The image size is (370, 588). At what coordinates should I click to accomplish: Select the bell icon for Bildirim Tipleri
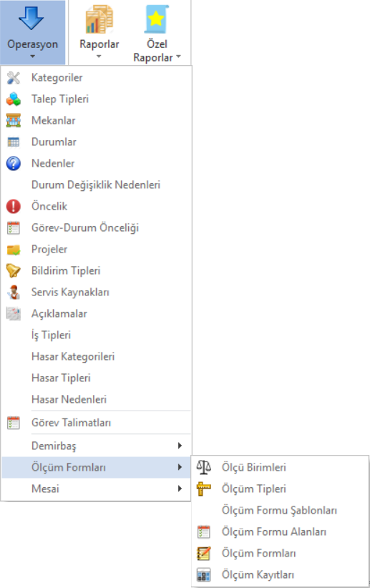[x=14, y=270]
